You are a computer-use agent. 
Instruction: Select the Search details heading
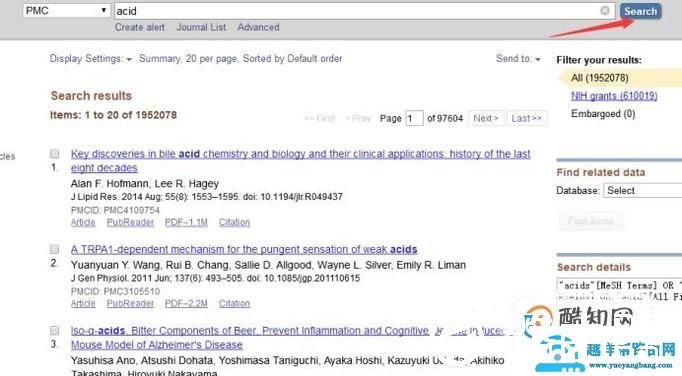tap(594, 267)
